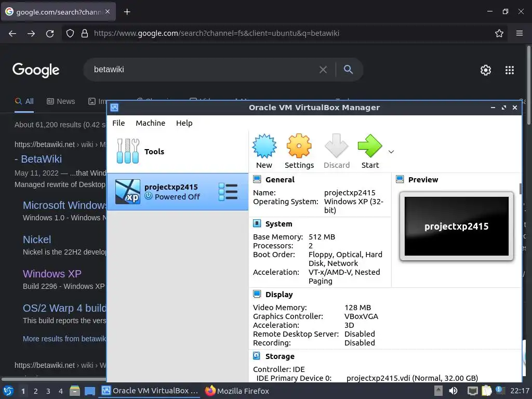Open the Windows XP sitelink
The width and height of the screenshot is (532, 399).
(52, 274)
